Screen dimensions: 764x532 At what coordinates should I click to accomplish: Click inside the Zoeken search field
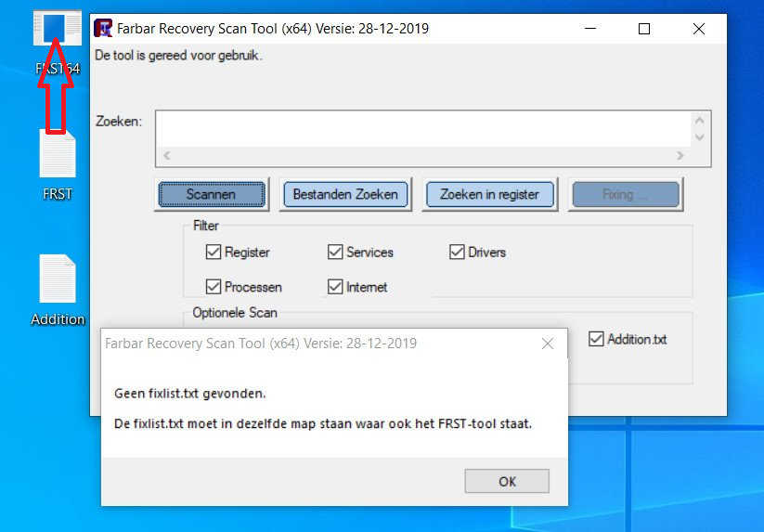[x=423, y=129]
